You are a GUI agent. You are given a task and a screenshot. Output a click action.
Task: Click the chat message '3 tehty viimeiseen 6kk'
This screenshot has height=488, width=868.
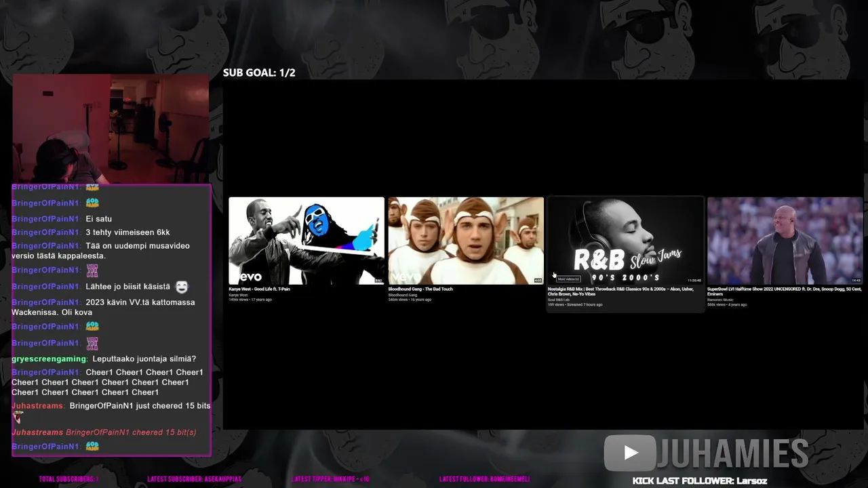(127, 232)
